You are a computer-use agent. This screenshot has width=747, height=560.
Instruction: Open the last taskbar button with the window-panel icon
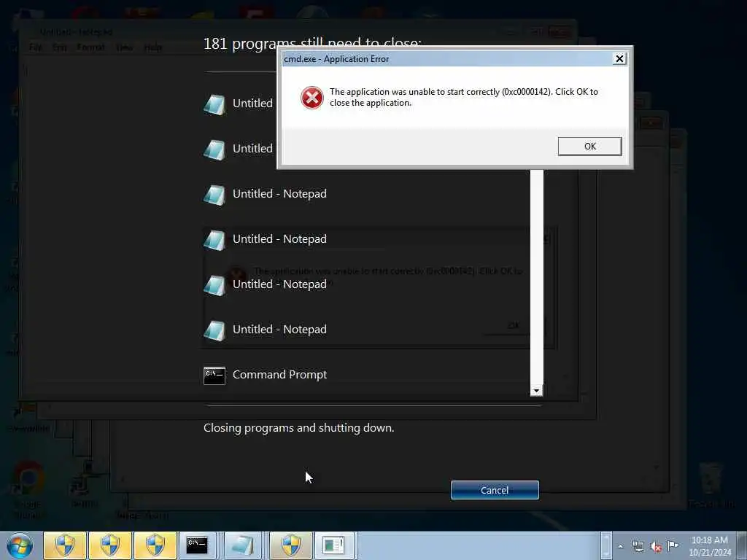coord(333,545)
